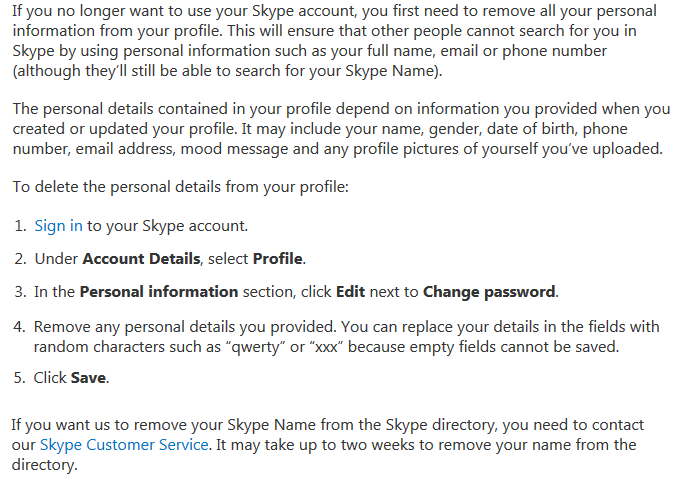Screen dimensions: 676x497
Task: Click the list number 2 marker
Action: tap(20, 259)
